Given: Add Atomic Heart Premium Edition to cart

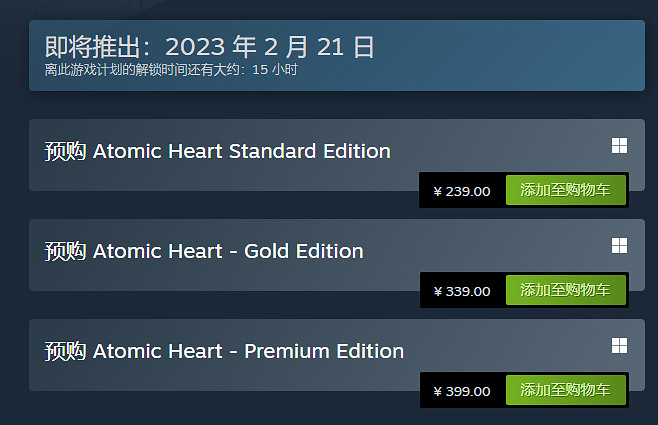Looking at the screenshot, I should 566,390.
